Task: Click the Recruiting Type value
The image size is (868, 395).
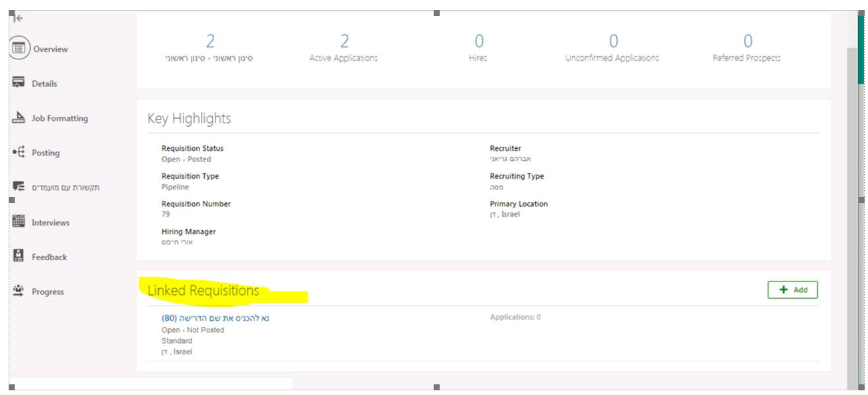Action: (x=496, y=187)
